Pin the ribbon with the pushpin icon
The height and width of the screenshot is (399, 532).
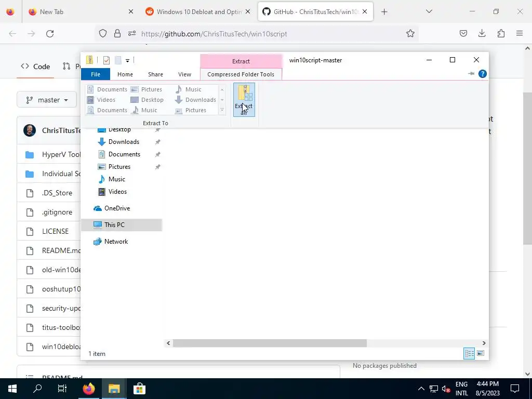point(471,74)
